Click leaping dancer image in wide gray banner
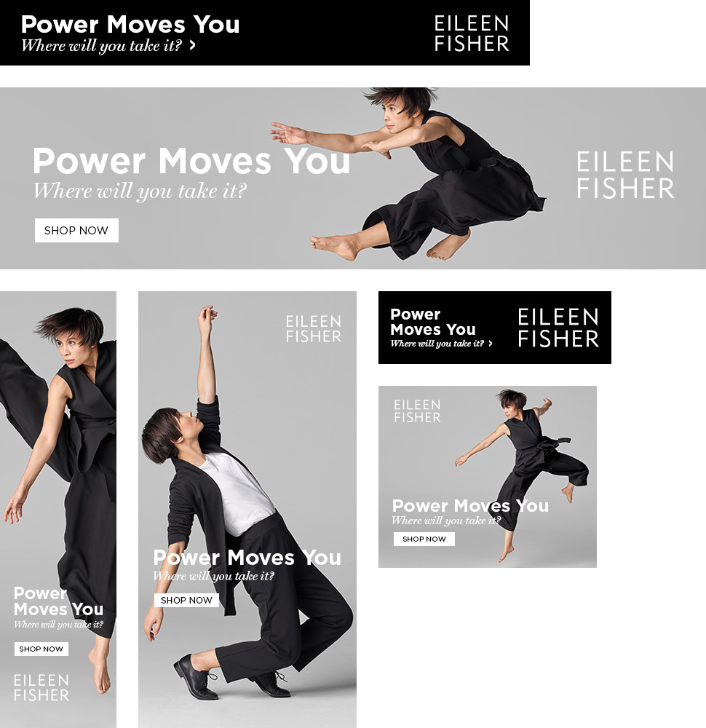 click(408, 174)
